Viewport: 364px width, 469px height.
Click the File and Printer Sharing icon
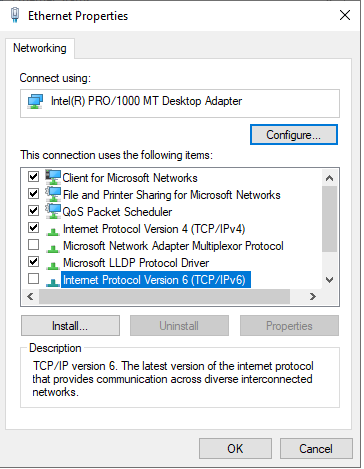click(53, 194)
